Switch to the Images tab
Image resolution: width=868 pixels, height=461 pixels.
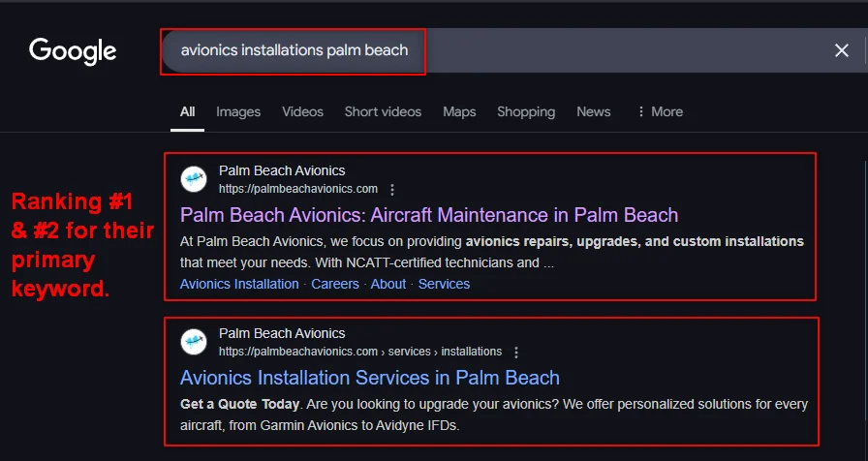click(238, 111)
